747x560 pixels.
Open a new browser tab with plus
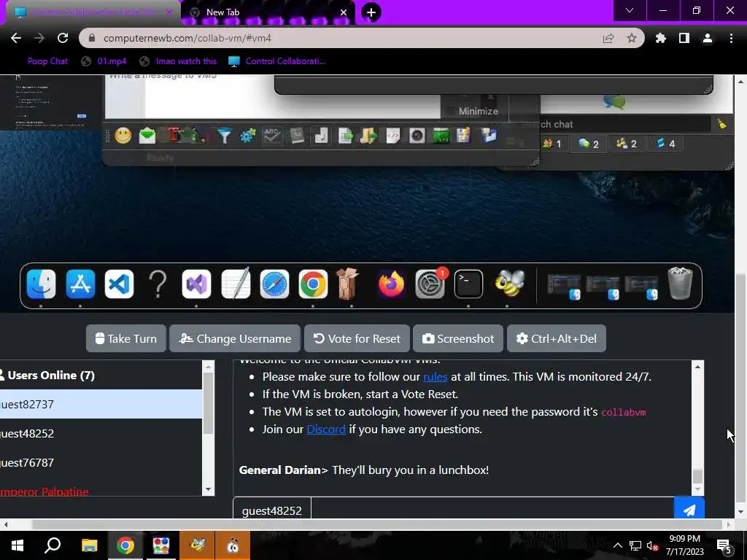[371, 12]
